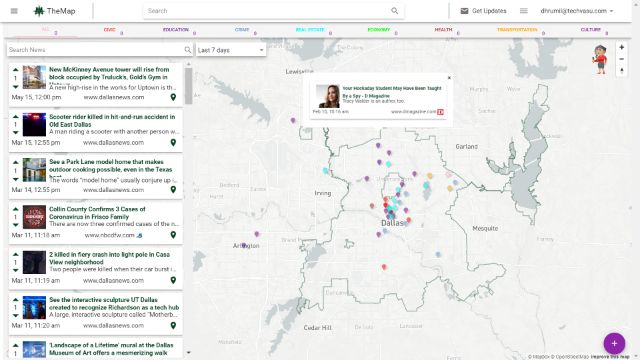Locate Casa View crash article on map
The width and height of the screenshot is (640, 360).
(x=173, y=280)
